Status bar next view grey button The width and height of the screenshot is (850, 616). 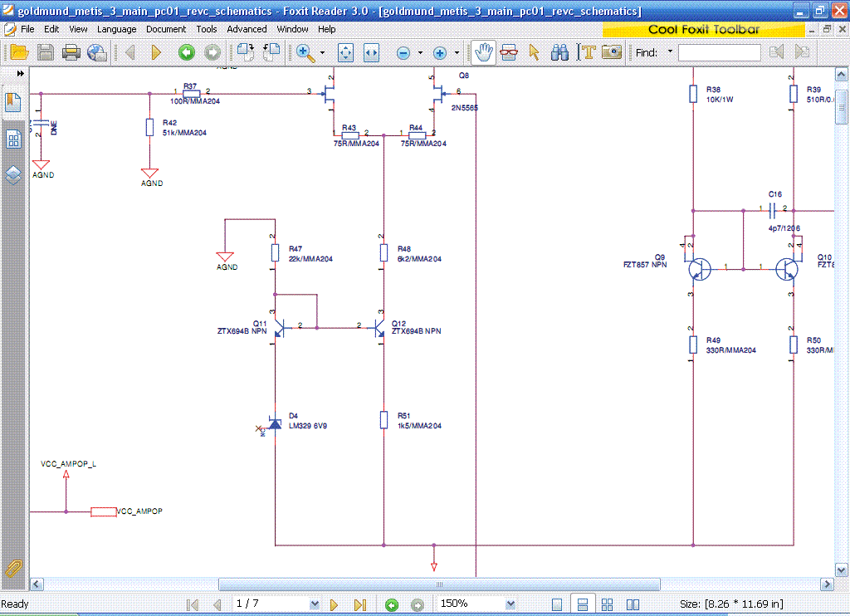418,604
